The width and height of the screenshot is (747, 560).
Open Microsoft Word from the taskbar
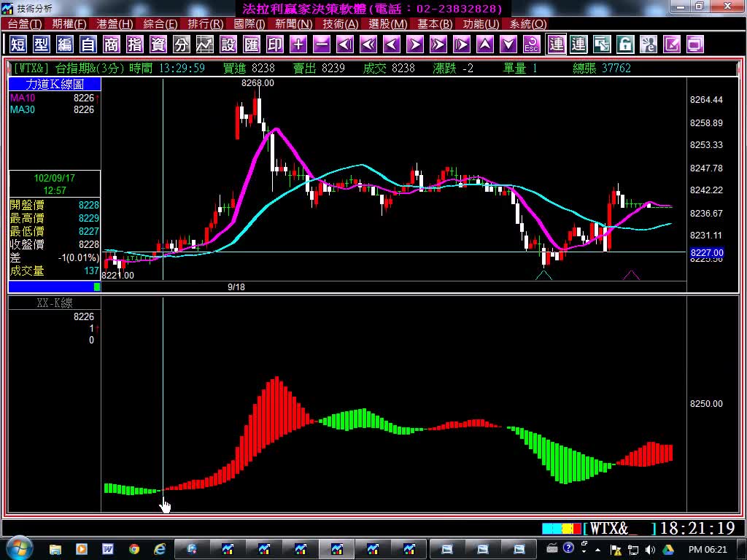point(108,550)
